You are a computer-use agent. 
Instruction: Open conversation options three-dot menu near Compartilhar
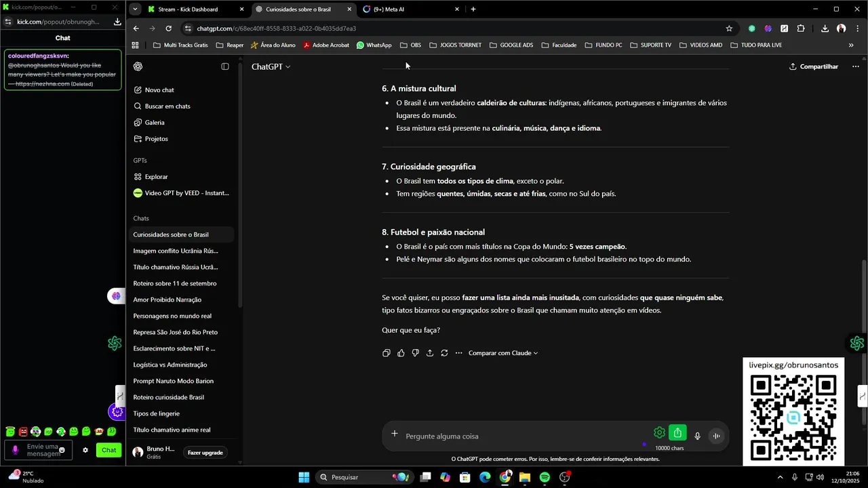[855, 66]
